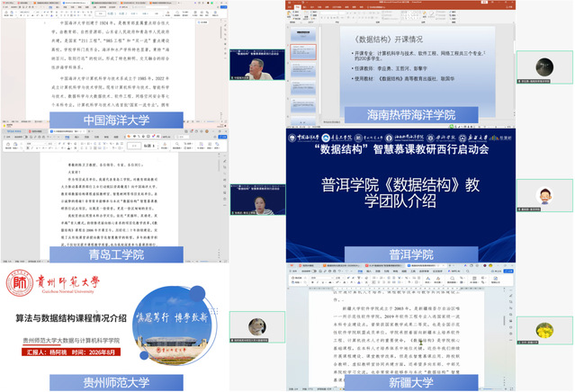Click the blue share button in Qingdao WPS
This screenshot has width=575, height=392.
tap(222, 137)
